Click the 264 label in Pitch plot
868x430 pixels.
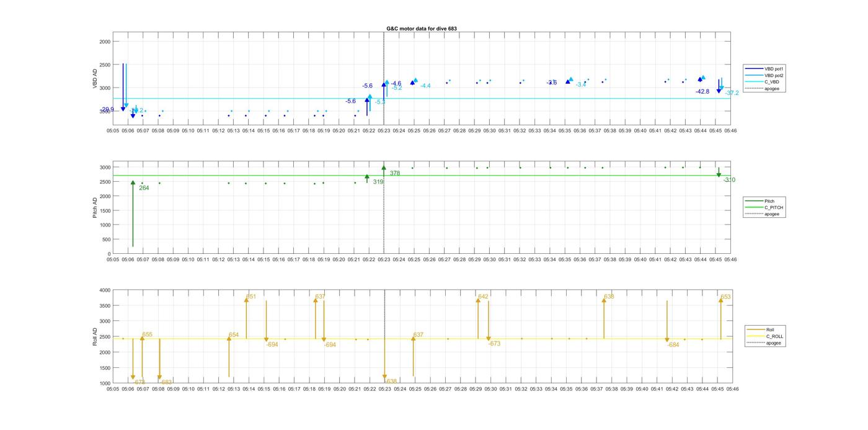[144, 187]
